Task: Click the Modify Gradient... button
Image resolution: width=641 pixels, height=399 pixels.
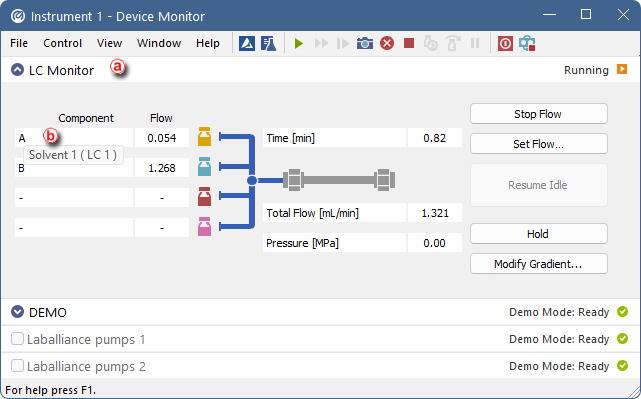Action: click(539, 264)
